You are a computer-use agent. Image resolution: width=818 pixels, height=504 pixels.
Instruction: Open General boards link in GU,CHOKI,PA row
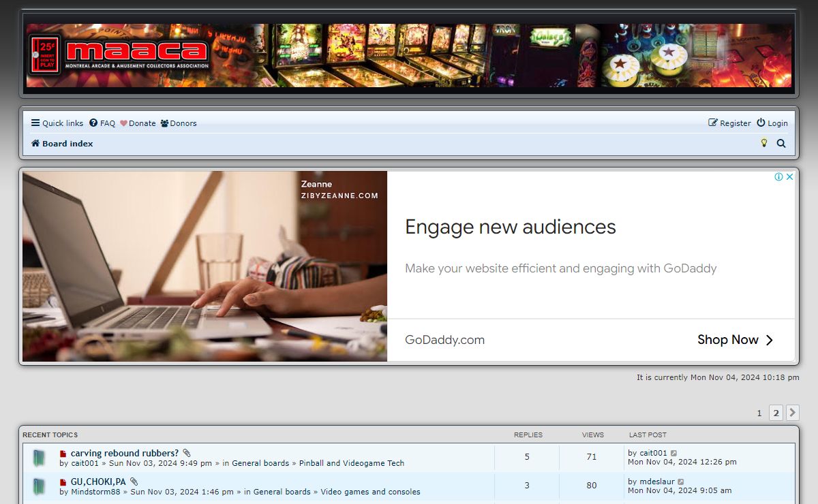point(282,492)
